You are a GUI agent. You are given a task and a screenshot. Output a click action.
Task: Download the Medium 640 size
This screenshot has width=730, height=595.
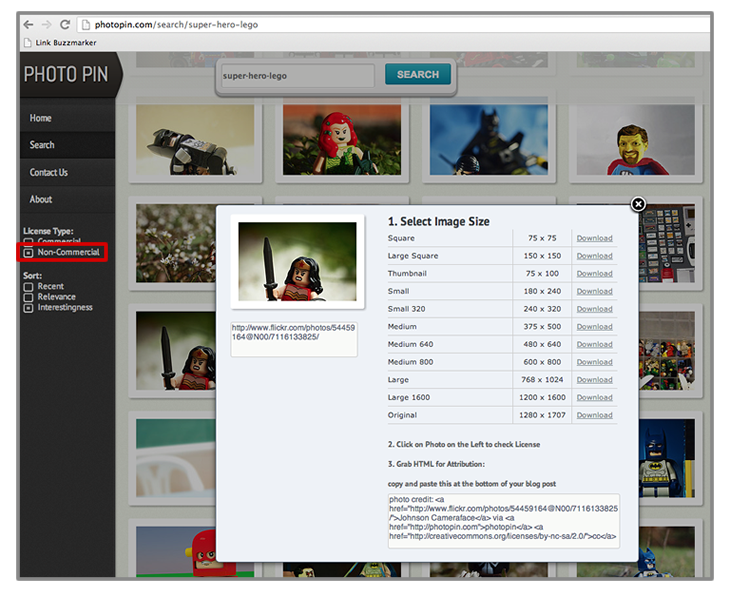595,345
